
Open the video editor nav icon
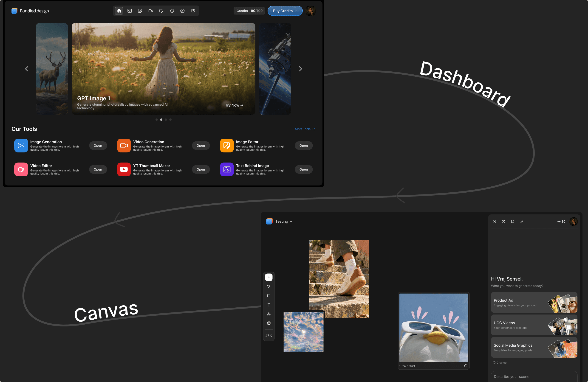161,11
